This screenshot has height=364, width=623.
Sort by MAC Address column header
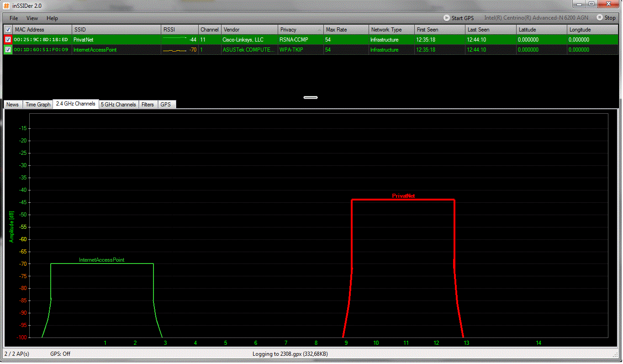tap(42, 30)
